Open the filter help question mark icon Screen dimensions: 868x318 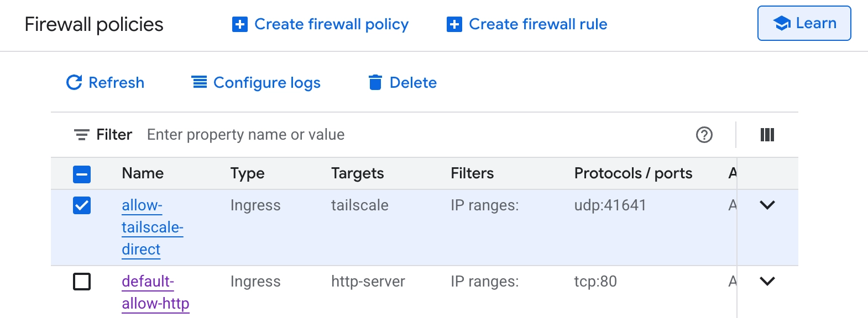(704, 135)
